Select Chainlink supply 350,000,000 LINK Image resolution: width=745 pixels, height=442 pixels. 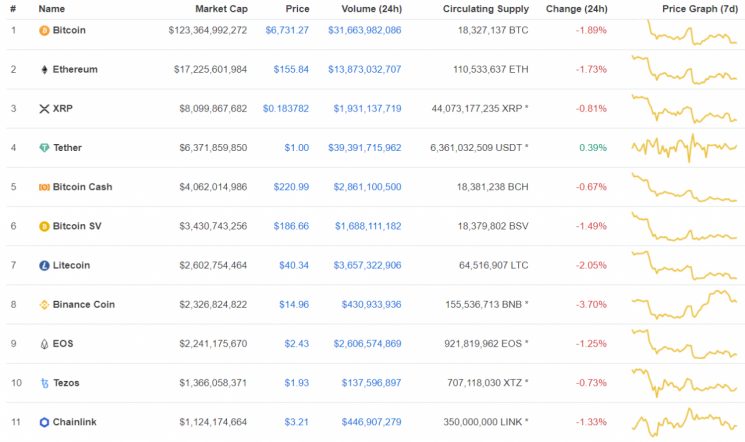pos(486,422)
